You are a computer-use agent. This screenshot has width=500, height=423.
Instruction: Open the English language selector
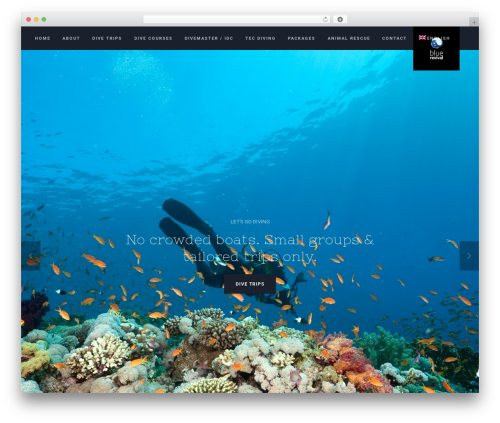434,38
